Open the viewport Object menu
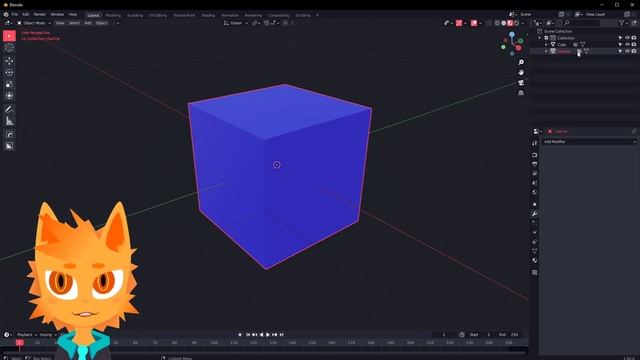 [101, 23]
